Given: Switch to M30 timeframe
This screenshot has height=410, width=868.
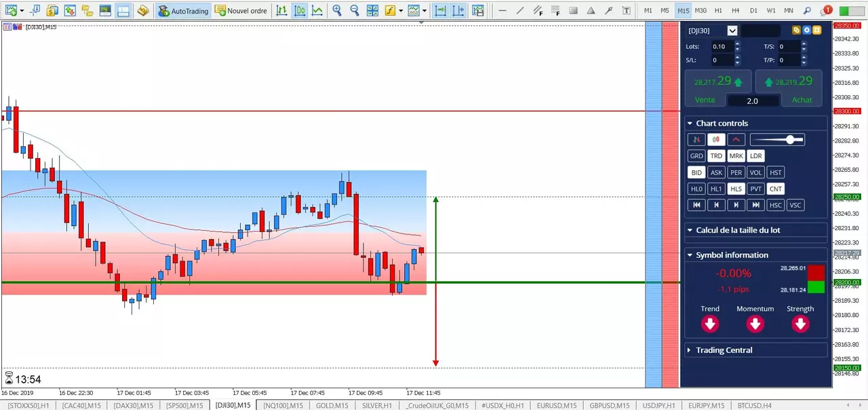Looking at the screenshot, I should [701, 10].
